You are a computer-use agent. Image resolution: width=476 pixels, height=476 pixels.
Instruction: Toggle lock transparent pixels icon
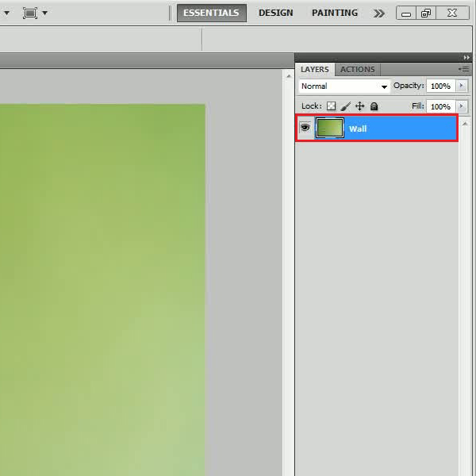click(331, 106)
